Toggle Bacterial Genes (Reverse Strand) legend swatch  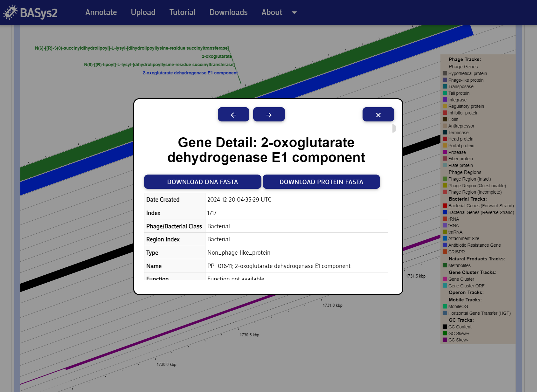(445, 212)
